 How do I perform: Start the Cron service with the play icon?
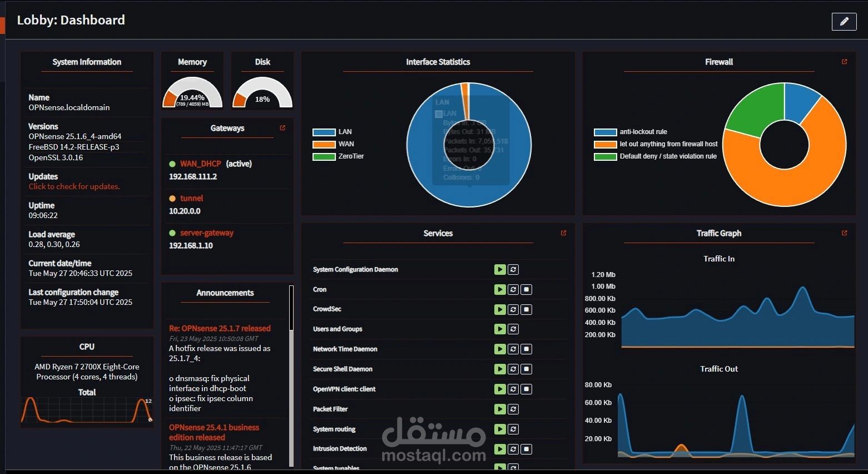point(499,289)
